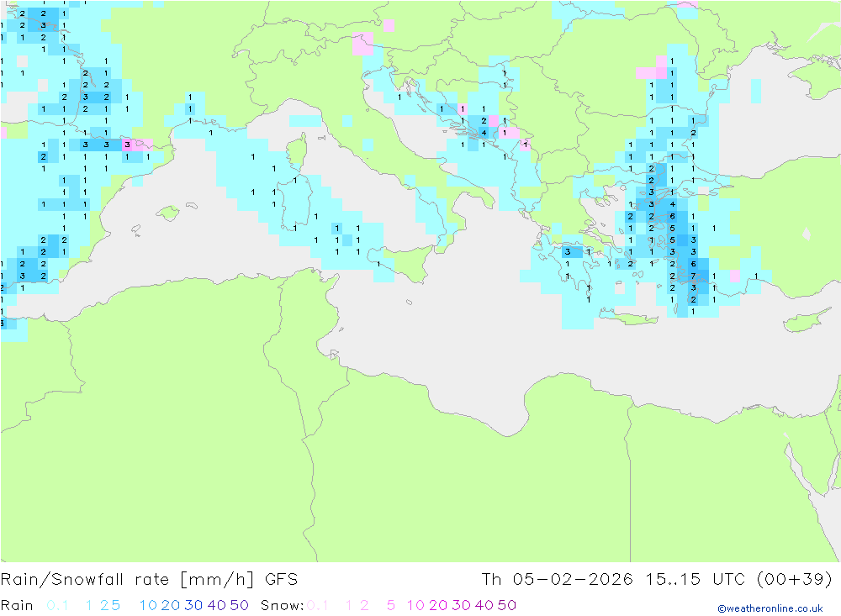Select the 20 value in Snow legend
This screenshot has width=841, height=616.
(x=438, y=605)
